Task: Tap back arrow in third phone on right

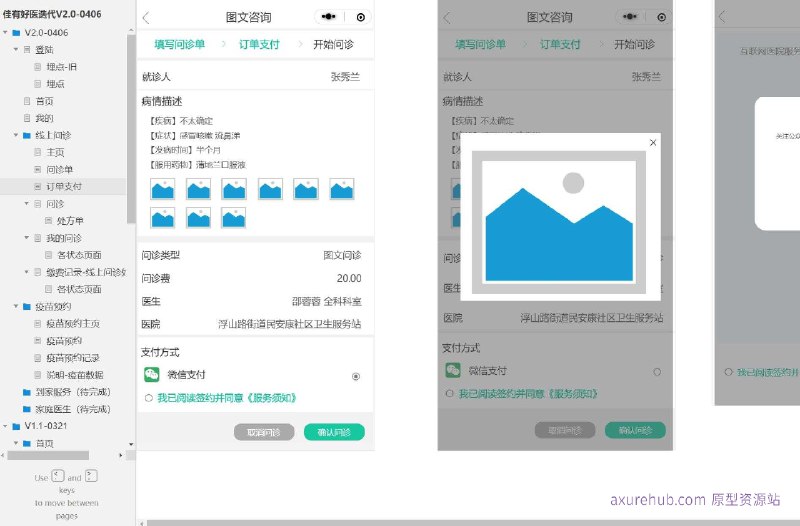Action: (722, 17)
